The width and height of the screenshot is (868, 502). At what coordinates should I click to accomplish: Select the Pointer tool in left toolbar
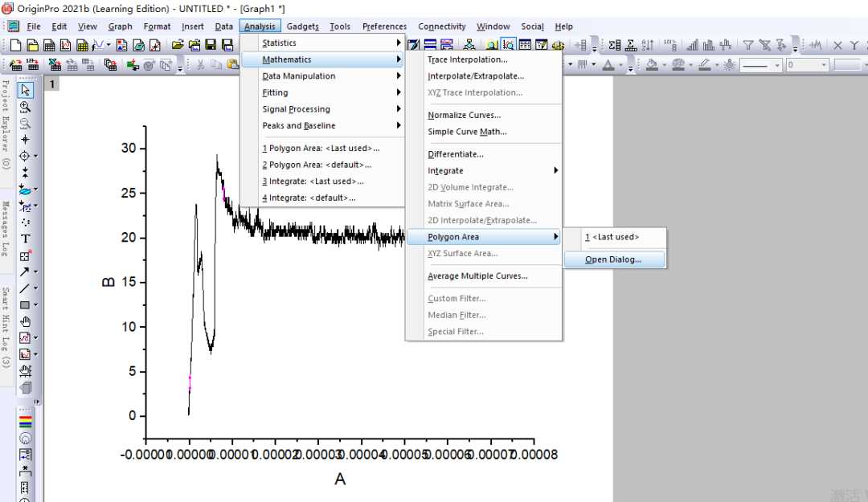[26, 90]
